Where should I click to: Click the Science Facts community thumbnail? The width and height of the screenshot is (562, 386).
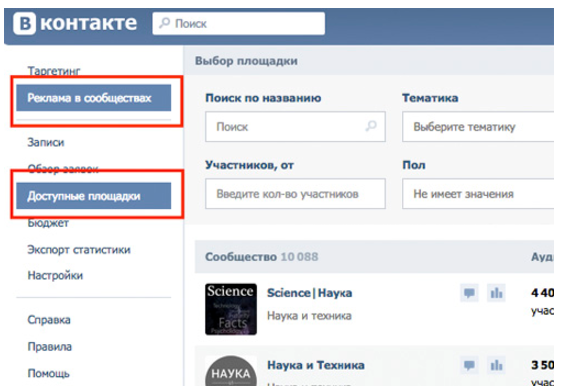coord(231,309)
